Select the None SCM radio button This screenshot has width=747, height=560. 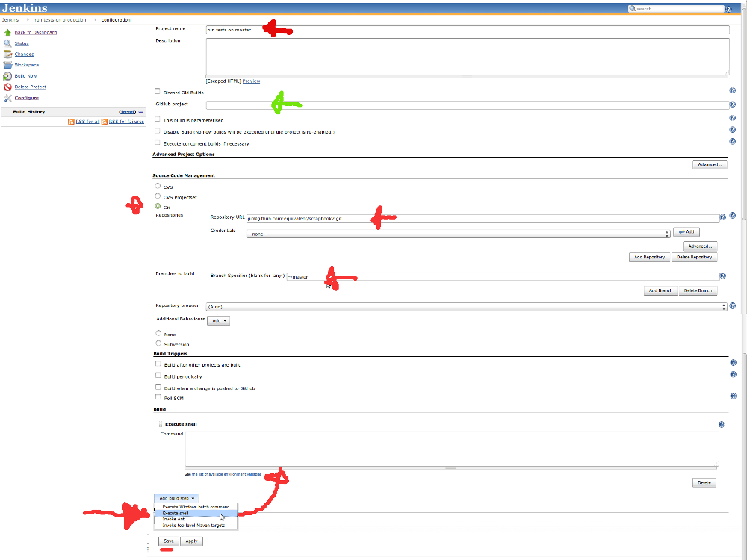pos(158,333)
